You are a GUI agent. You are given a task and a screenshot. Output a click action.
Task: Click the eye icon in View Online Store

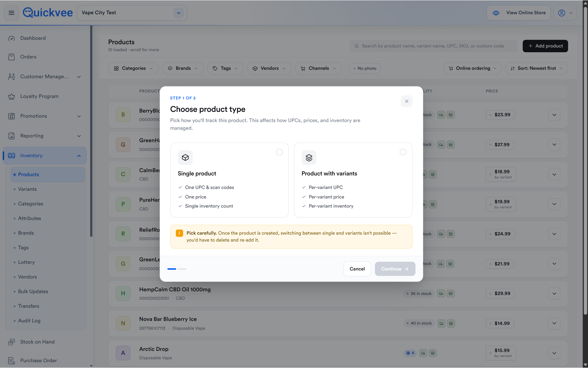[x=496, y=13]
